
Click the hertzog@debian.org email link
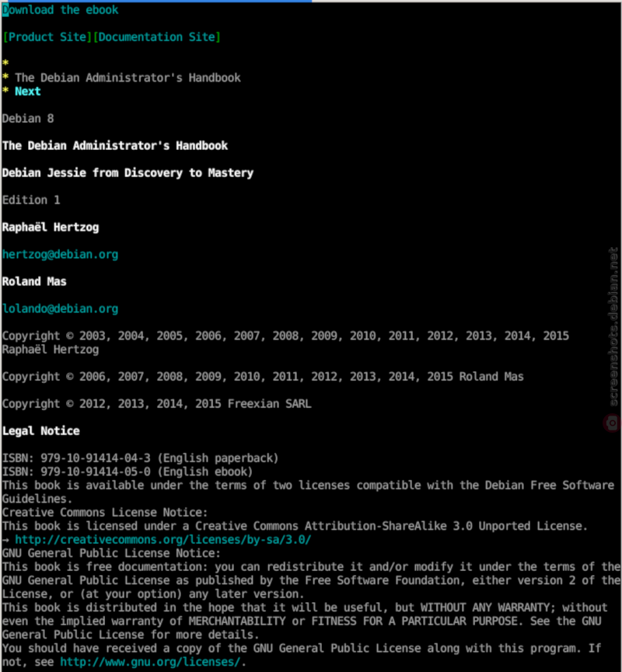coord(60,255)
